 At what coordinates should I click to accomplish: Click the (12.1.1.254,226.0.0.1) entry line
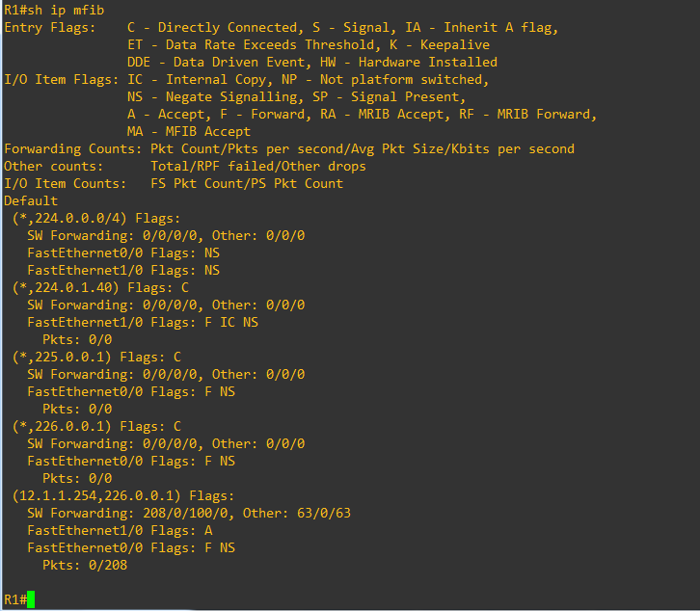[x=123, y=496]
